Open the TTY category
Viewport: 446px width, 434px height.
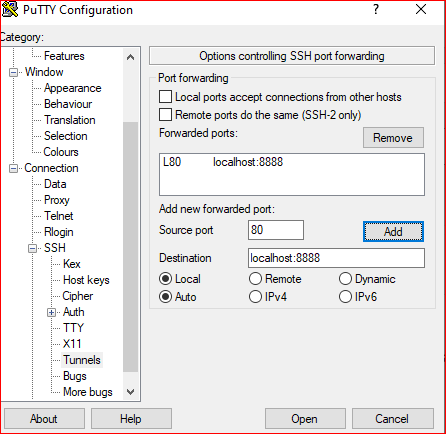tap(73, 328)
